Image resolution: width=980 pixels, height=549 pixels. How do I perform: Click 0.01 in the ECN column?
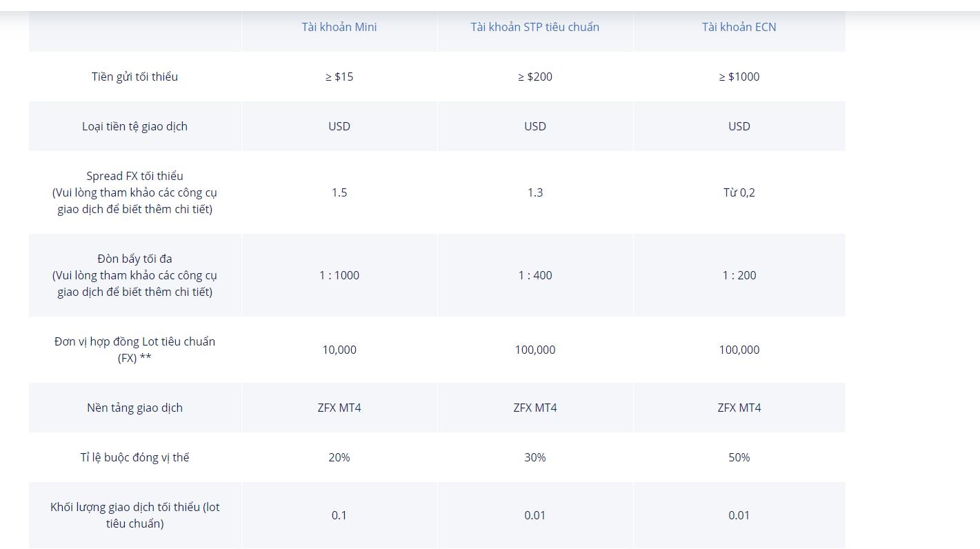(x=739, y=515)
